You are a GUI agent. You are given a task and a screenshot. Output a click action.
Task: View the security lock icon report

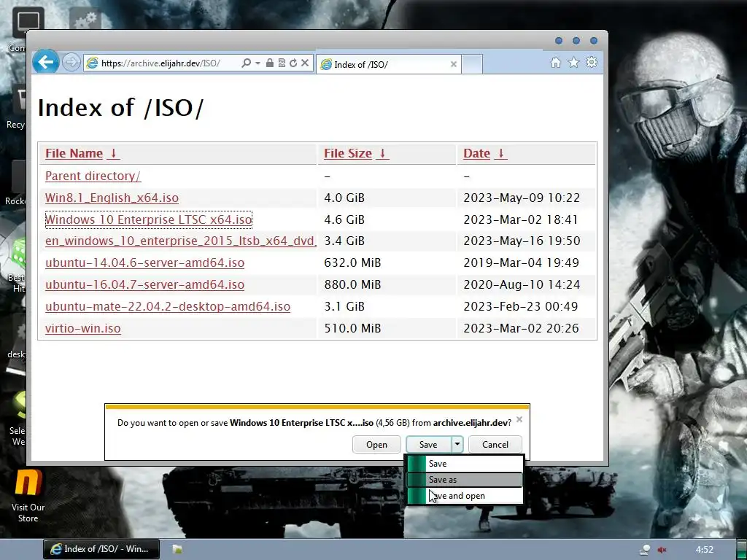[x=270, y=63]
